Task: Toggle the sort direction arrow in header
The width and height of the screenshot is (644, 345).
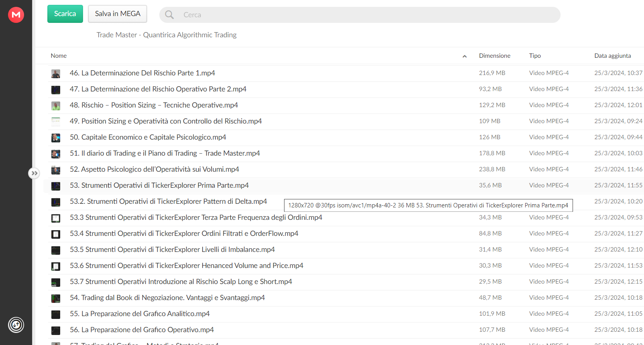Action: coord(465,56)
